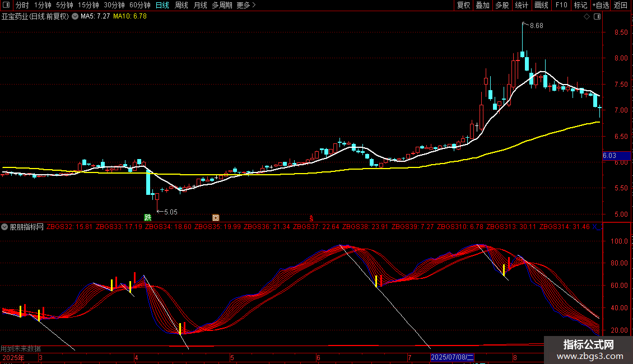The image size is (633, 364).
Task: Switch to 周线 weekly chart
Action: [x=181, y=5]
